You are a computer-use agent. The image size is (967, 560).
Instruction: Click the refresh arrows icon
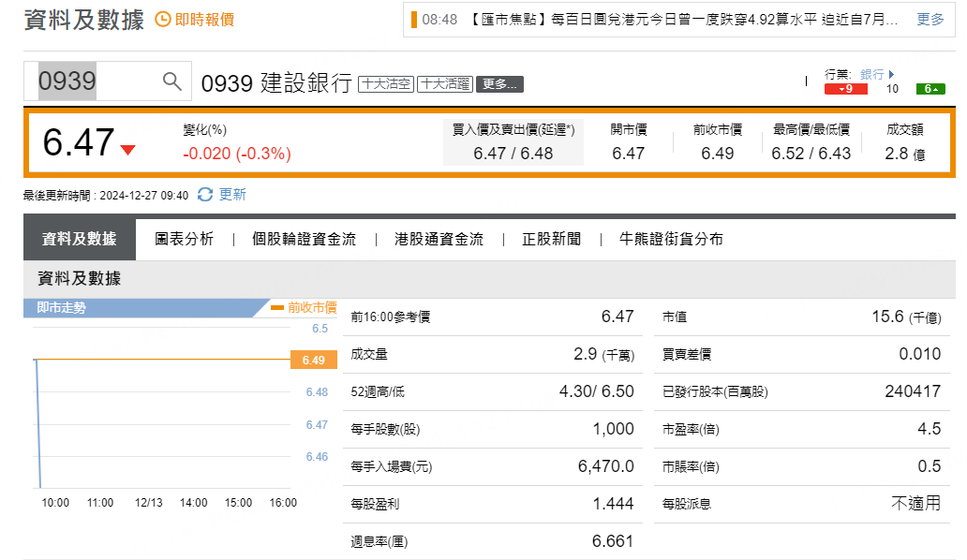pos(205,195)
